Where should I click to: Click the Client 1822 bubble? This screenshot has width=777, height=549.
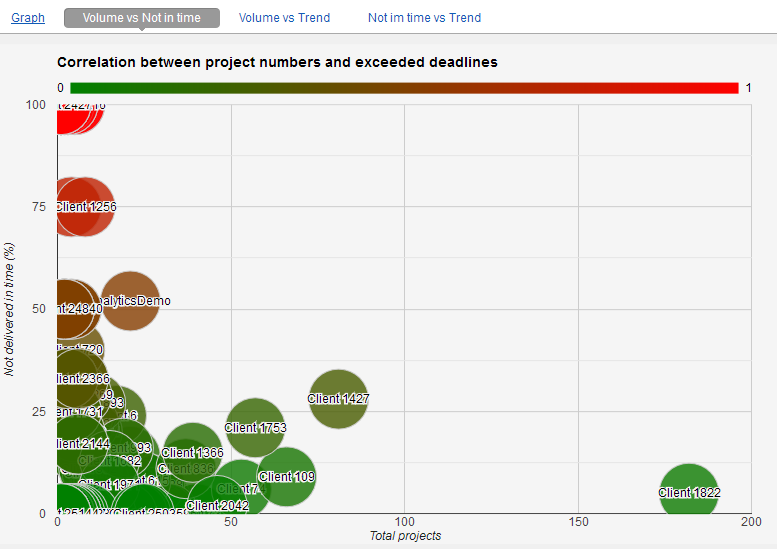pyautogui.click(x=689, y=493)
